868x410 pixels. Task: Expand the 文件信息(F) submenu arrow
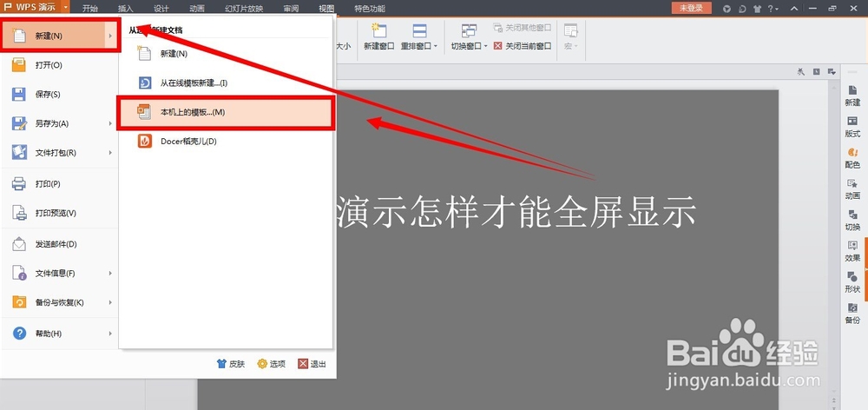[x=111, y=273]
